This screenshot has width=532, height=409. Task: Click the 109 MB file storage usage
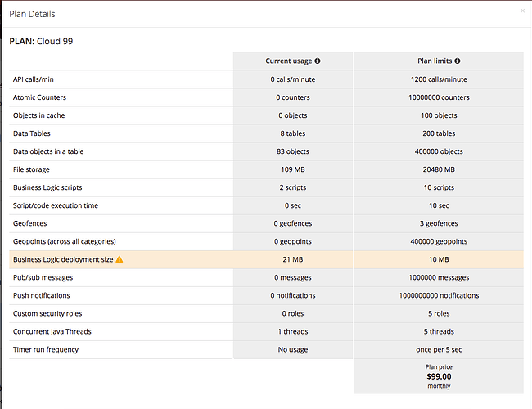[292, 169]
